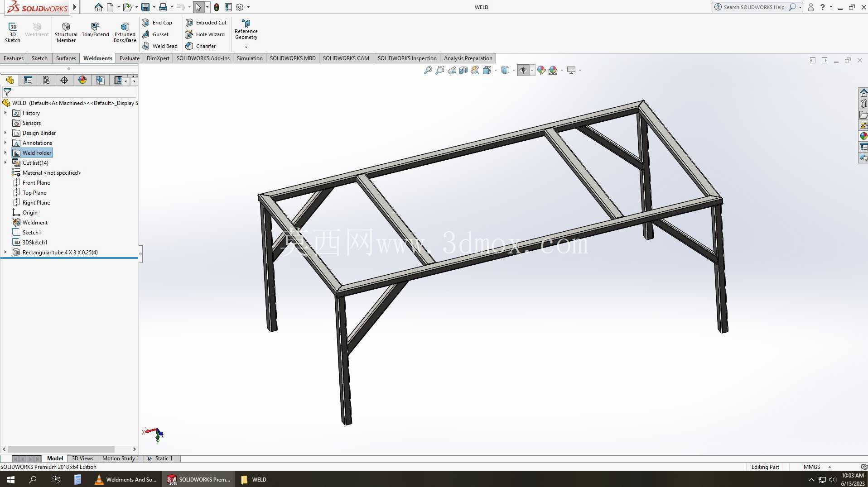Open the Structural Member tool

[x=66, y=33]
